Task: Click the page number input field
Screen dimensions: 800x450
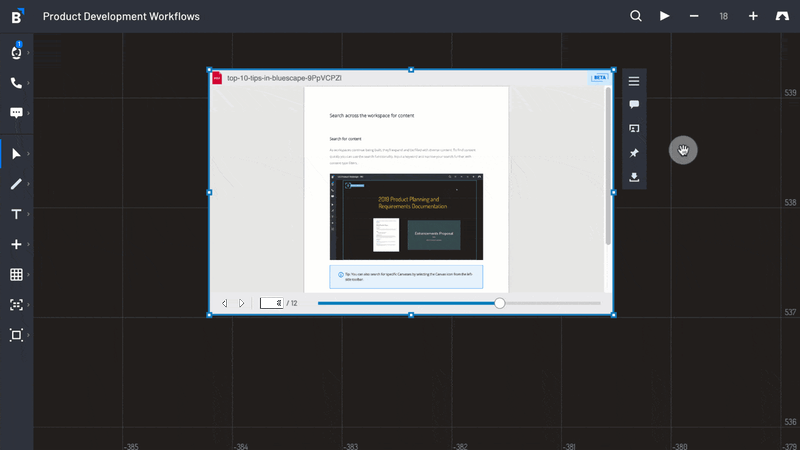Action: click(x=271, y=303)
